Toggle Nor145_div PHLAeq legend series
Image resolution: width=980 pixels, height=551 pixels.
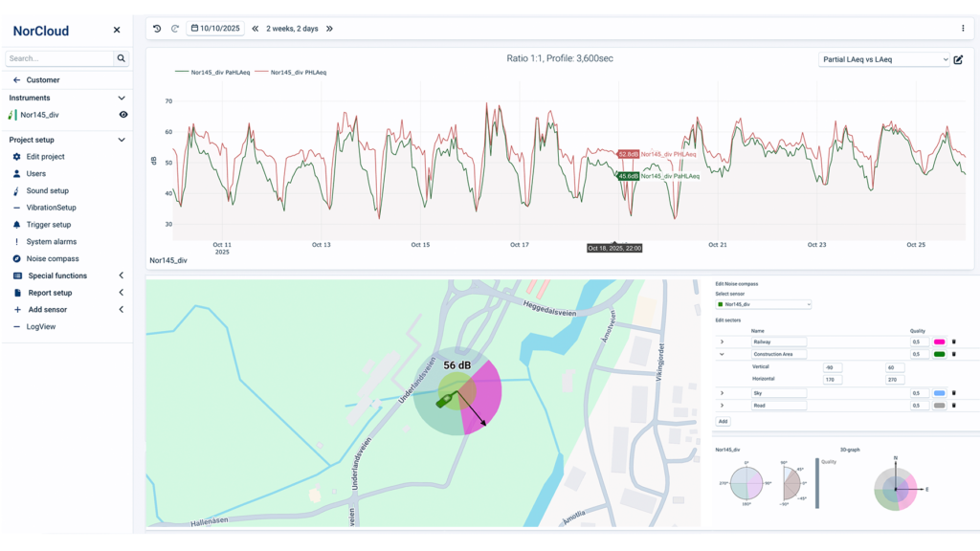click(301, 73)
